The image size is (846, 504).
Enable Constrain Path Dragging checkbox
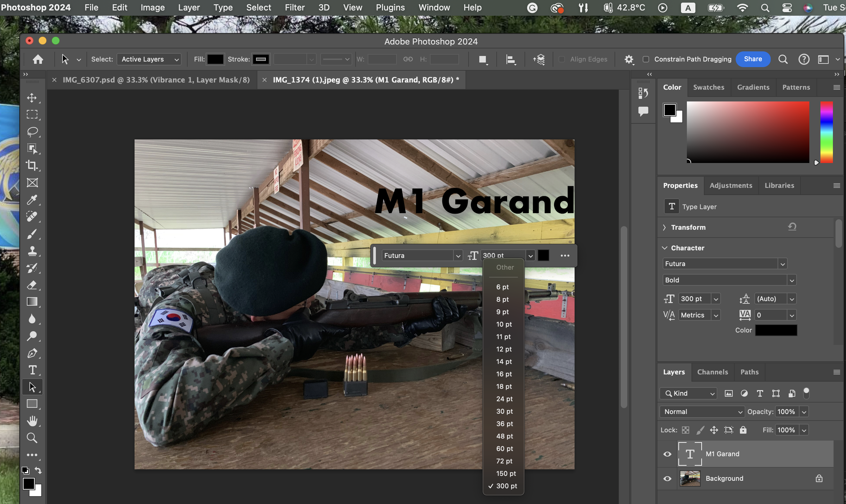click(646, 60)
